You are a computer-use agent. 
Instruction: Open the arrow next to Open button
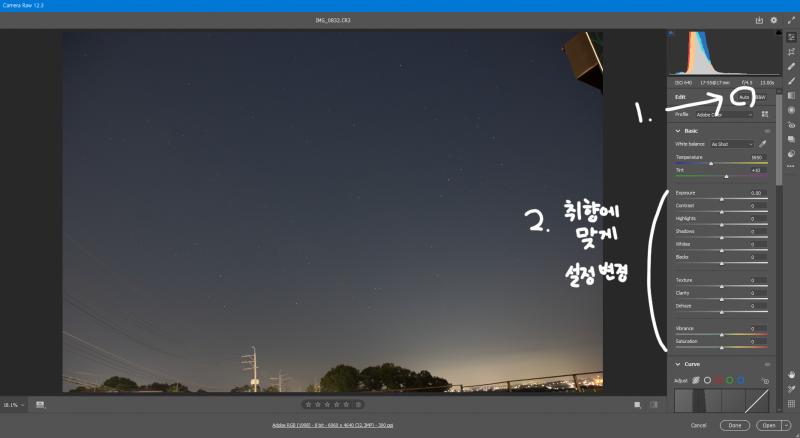[786, 425]
